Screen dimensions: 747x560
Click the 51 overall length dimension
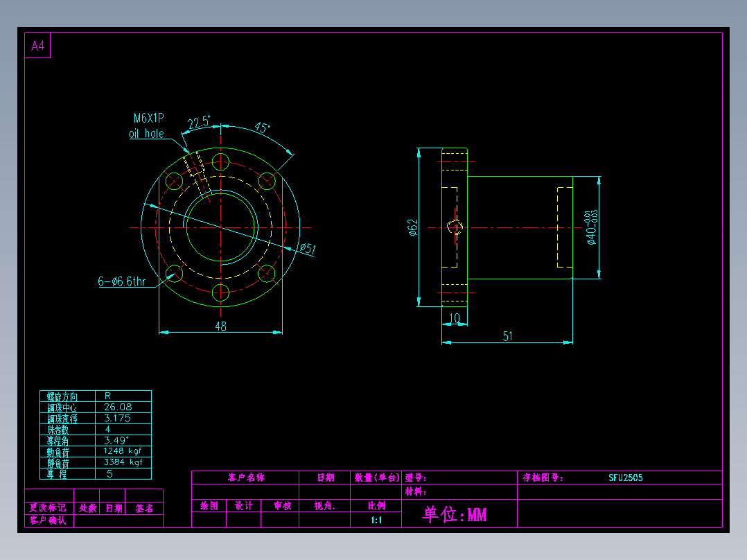[508, 336]
